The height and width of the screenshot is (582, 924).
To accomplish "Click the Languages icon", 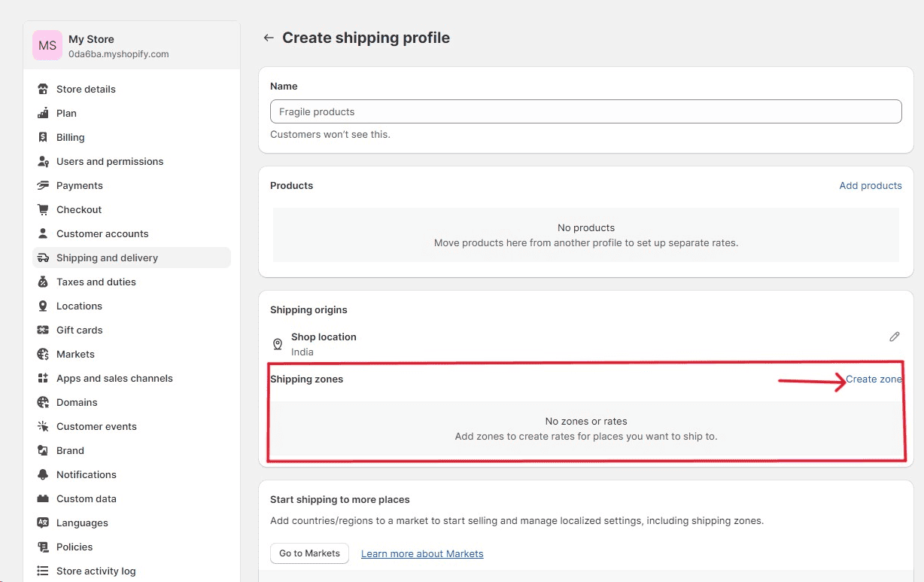I will [x=43, y=523].
